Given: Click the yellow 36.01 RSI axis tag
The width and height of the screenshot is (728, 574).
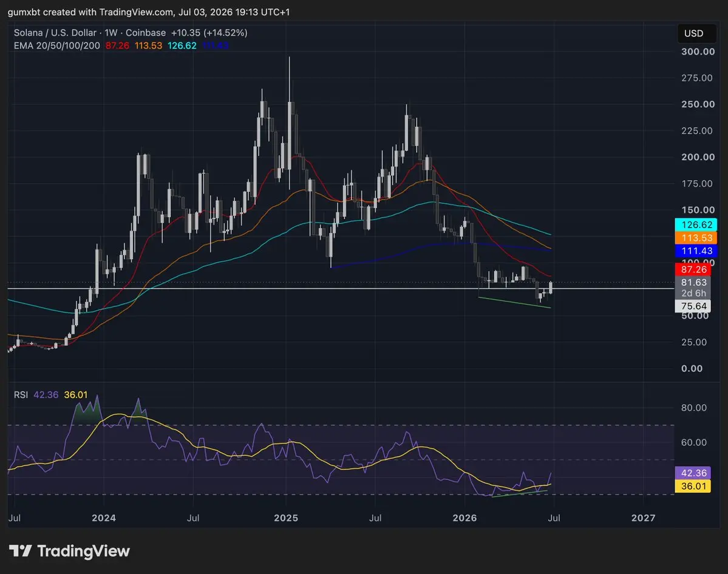Looking at the screenshot, I should [693, 486].
